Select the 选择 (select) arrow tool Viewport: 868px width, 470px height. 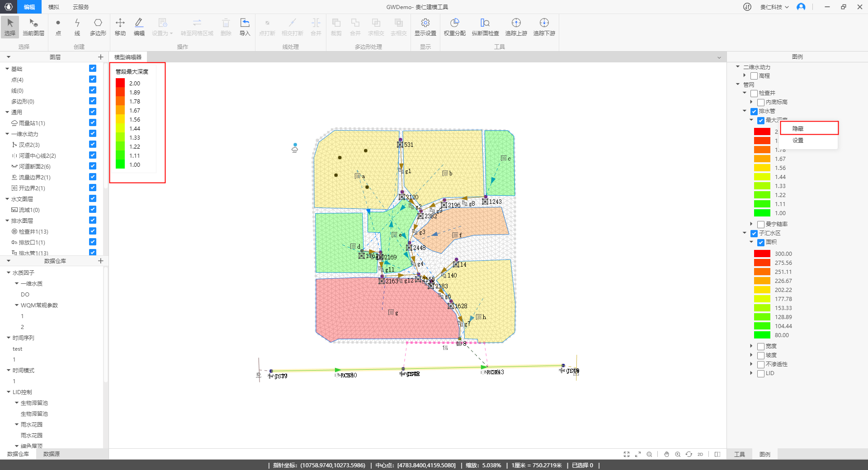pos(10,27)
